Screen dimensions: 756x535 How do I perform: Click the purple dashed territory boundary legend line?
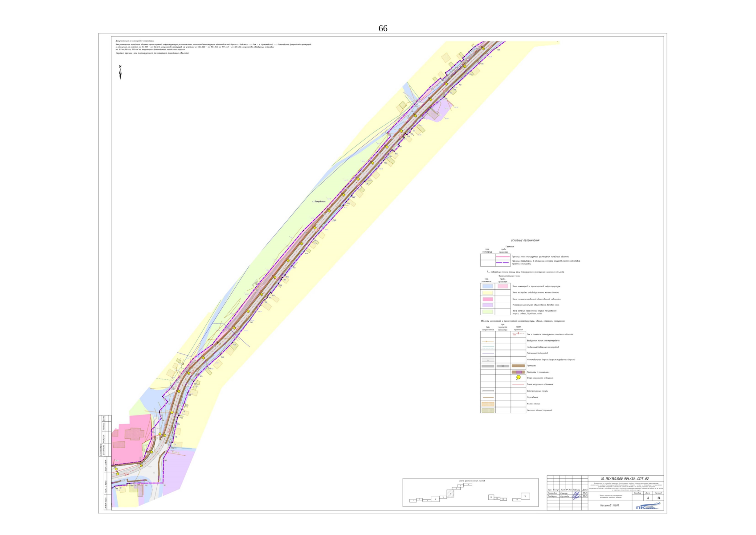pos(503,263)
